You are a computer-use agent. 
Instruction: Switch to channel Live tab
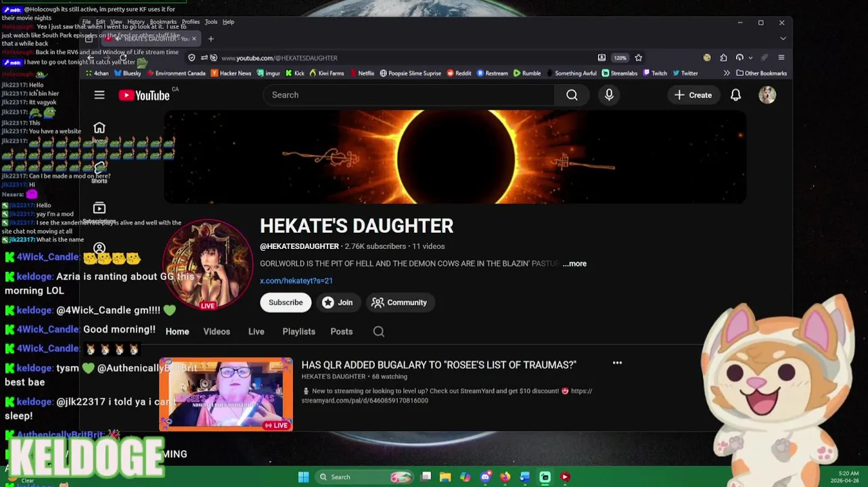tap(256, 331)
